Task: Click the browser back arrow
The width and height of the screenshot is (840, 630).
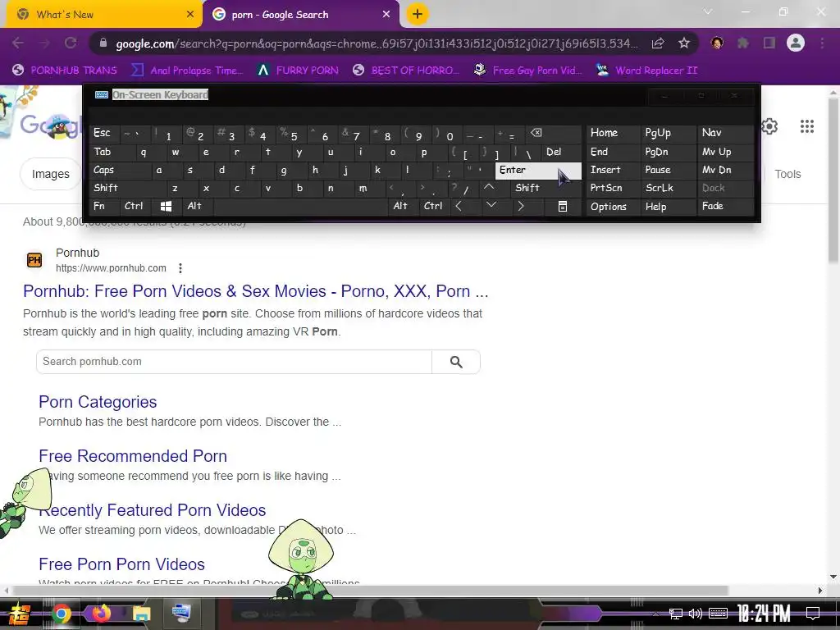Action: 18,43
